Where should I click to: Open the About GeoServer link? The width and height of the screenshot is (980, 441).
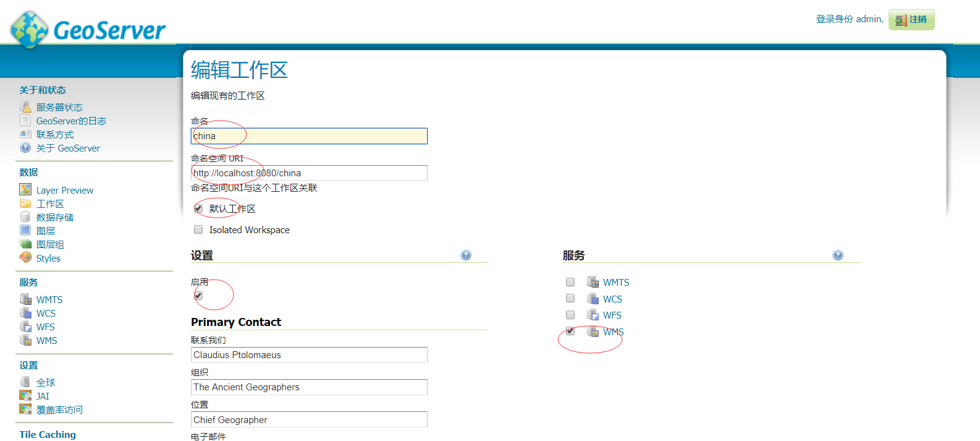68,148
